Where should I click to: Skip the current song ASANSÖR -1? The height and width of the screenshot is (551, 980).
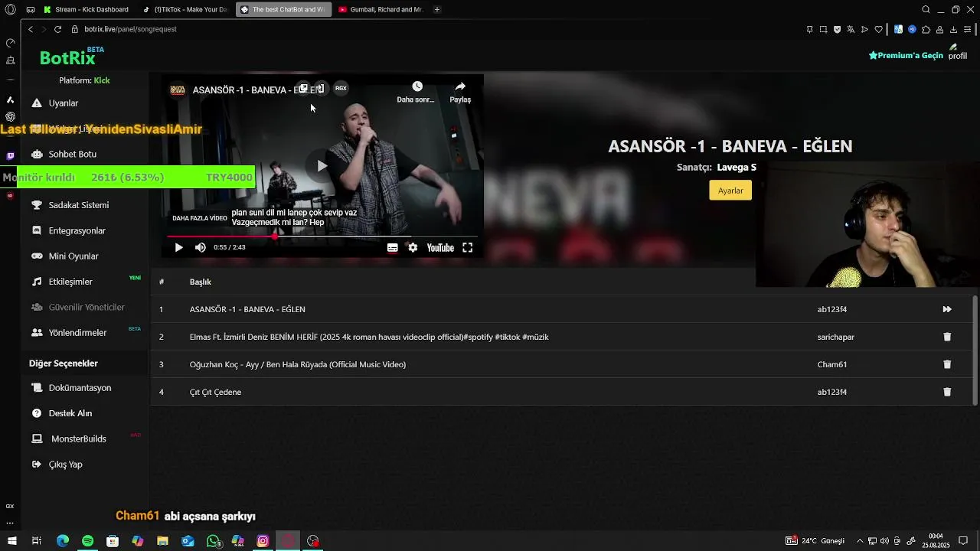click(947, 309)
